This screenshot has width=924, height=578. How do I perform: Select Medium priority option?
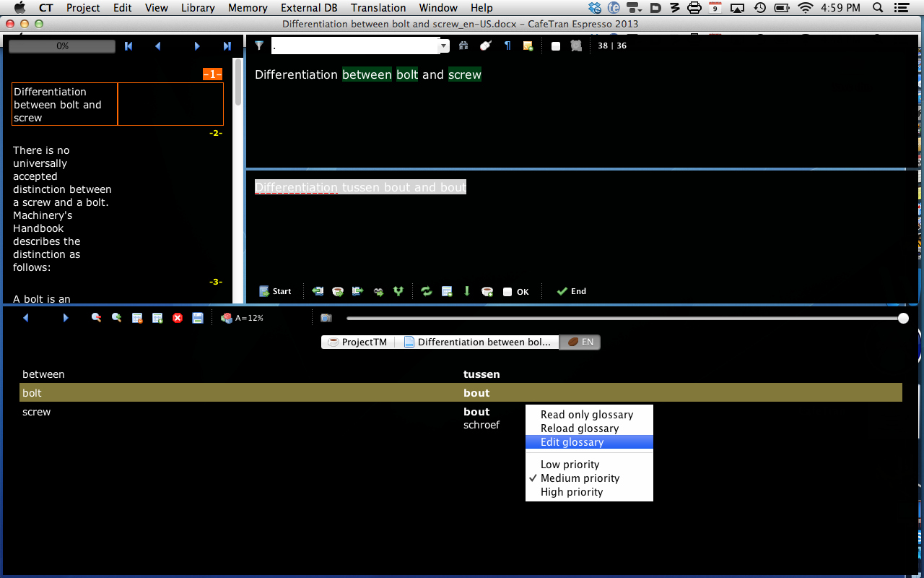580,478
